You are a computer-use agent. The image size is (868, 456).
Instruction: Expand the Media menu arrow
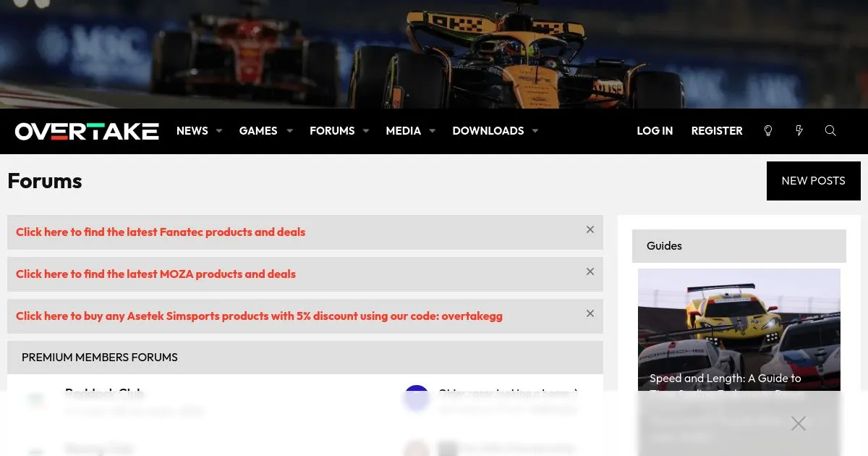click(x=433, y=131)
